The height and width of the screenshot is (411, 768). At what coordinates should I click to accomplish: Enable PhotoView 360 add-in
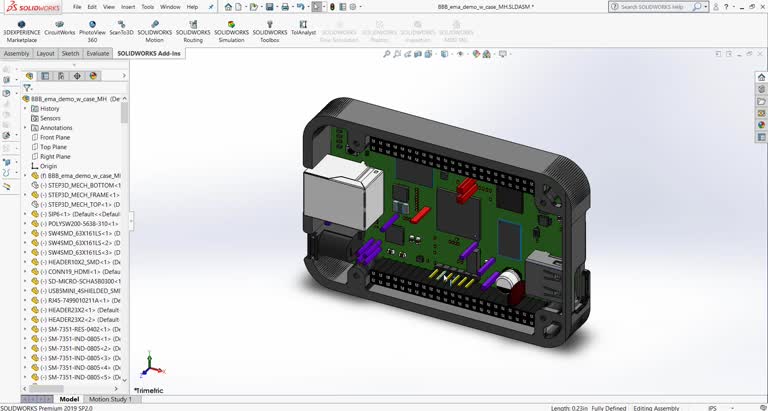(x=92, y=31)
